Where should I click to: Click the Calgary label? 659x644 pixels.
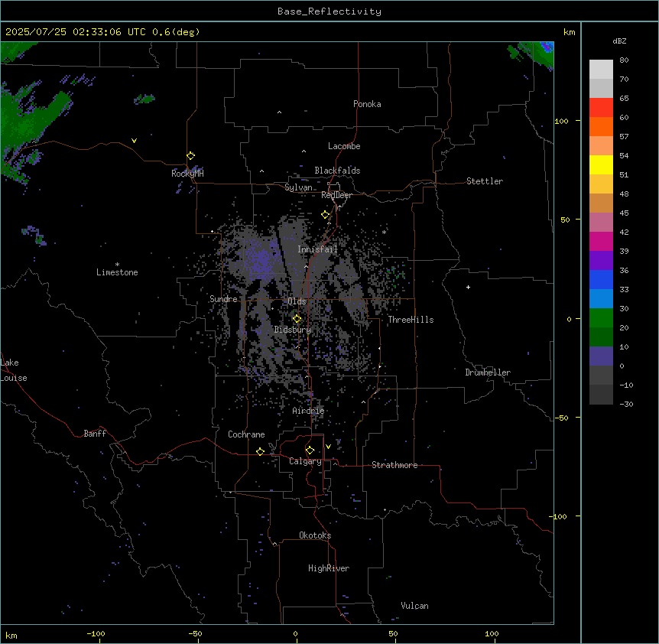(306, 461)
